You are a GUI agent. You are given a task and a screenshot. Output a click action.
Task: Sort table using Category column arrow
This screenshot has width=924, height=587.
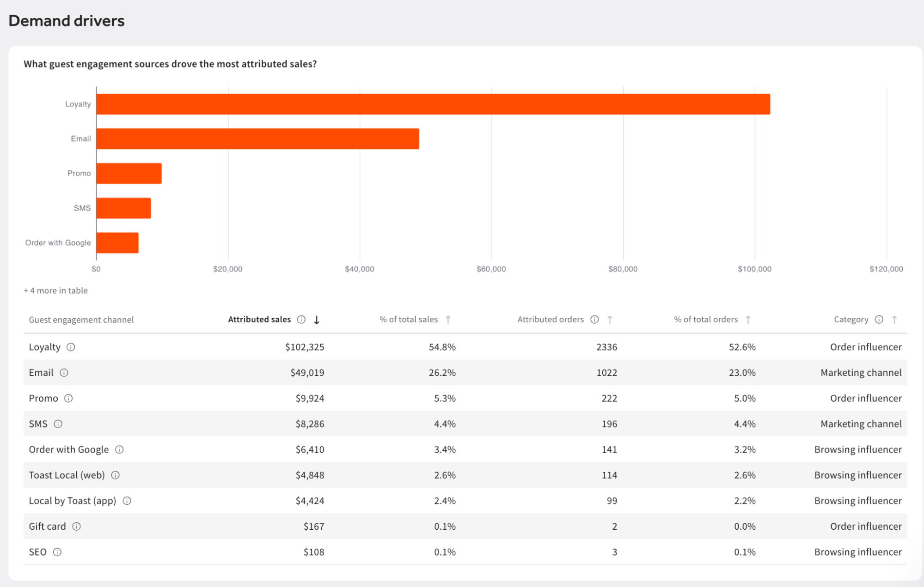(x=895, y=320)
